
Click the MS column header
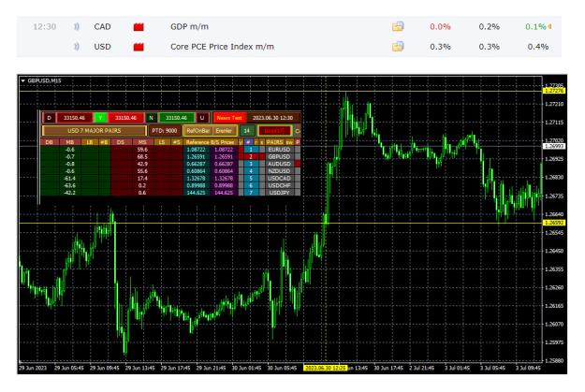(x=142, y=142)
